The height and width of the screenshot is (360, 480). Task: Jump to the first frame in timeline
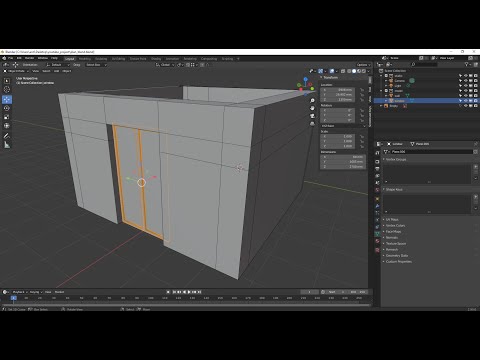point(174,292)
